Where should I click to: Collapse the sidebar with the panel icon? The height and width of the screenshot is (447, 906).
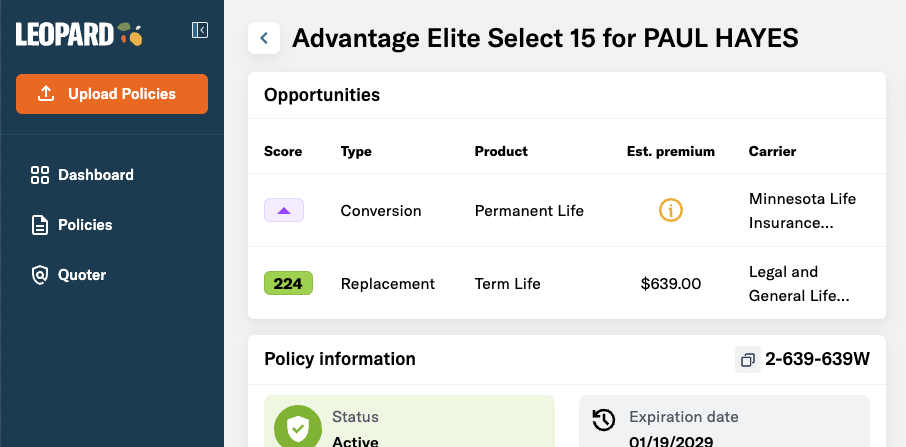pyautogui.click(x=200, y=31)
